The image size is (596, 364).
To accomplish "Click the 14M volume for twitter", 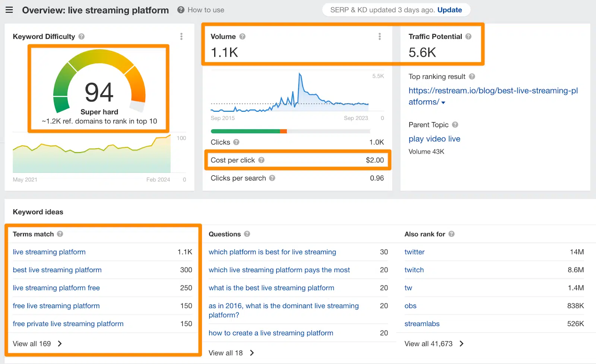I will (577, 252).
